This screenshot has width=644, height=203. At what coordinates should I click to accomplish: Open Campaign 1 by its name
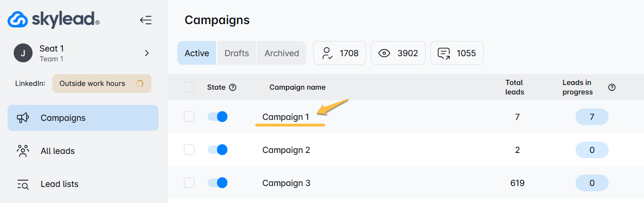click(286, 117)
